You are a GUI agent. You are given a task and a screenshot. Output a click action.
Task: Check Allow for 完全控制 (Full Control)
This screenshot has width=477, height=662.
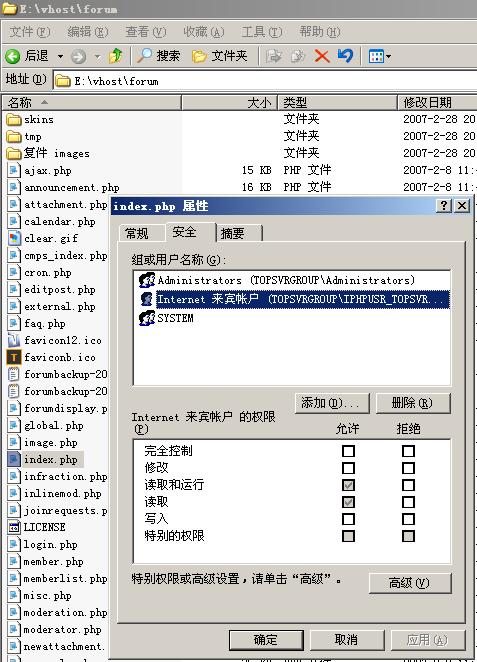click(x=348, y=451)
